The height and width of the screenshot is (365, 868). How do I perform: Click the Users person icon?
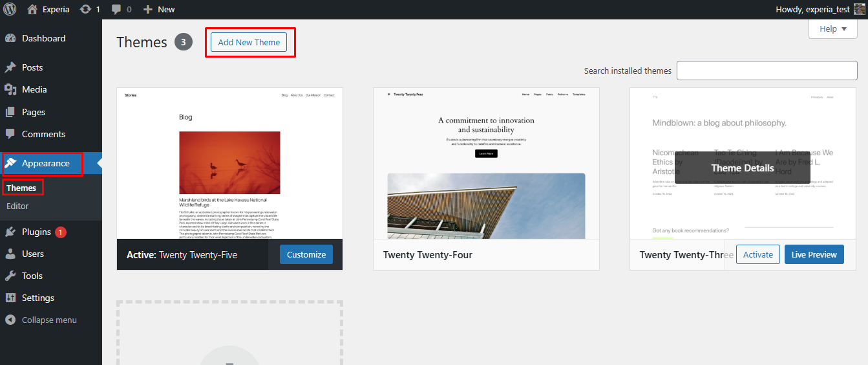click(10, 254)
